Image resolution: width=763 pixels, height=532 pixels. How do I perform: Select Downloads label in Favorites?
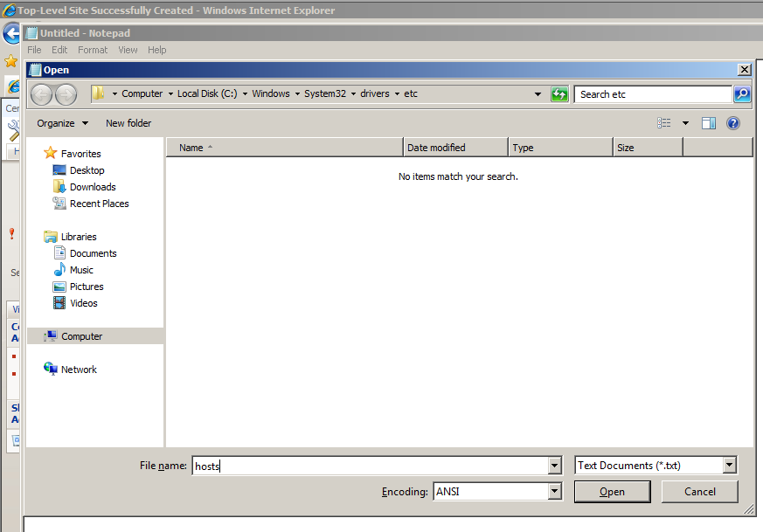pyautogui.click(x=93, y=187)
